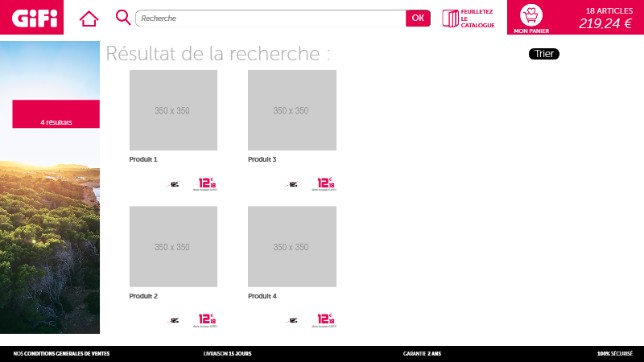
Task: Open Produit 4 thumbnail image
Action: pyautogui.click(x=291, y=246)
